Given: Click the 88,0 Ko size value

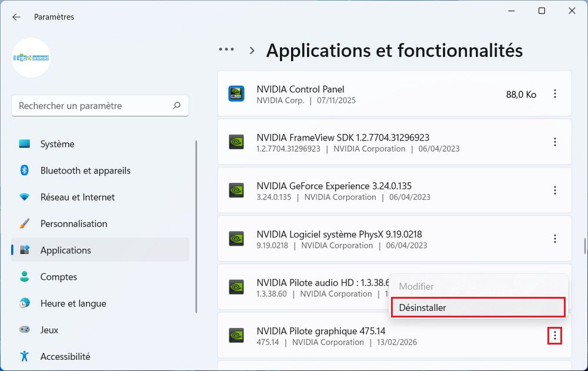Looking at the screenshot, I should [x=521, y=95].
